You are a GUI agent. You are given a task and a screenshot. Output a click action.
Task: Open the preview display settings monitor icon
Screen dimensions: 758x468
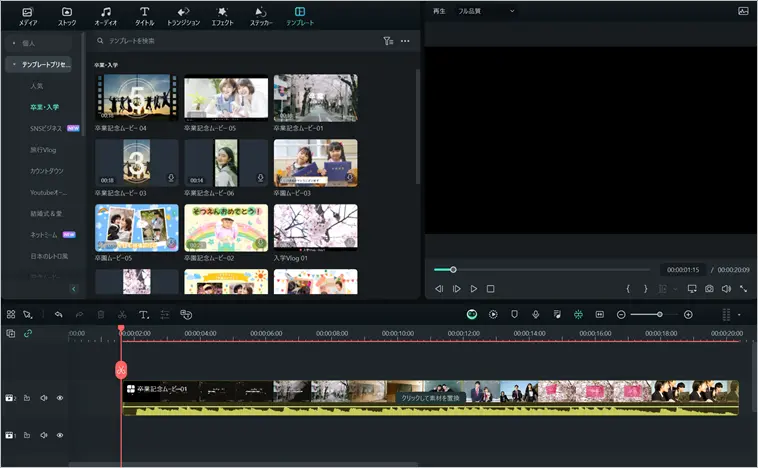692,289
